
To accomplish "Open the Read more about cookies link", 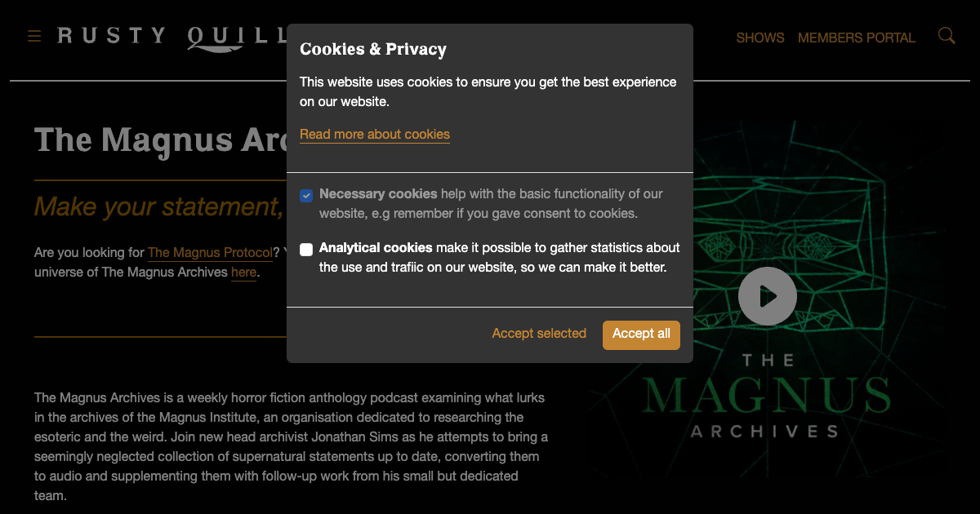I will click(375, 134).
